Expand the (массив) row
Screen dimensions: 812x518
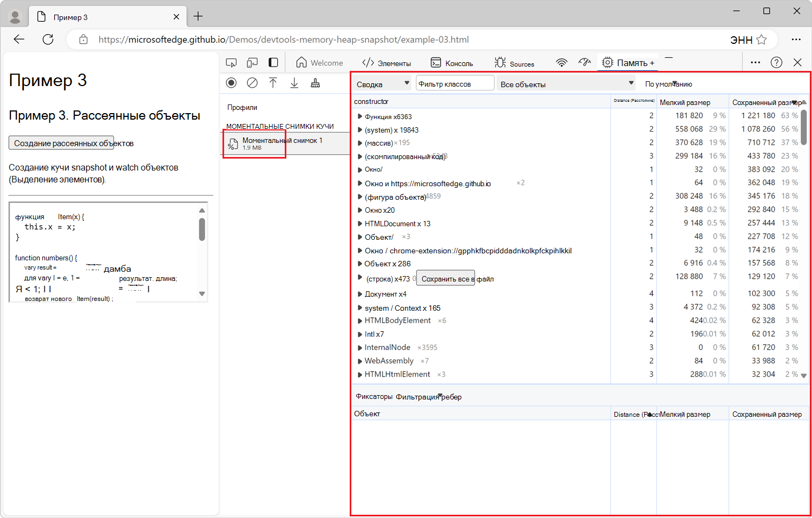click(x=360, y=143)
